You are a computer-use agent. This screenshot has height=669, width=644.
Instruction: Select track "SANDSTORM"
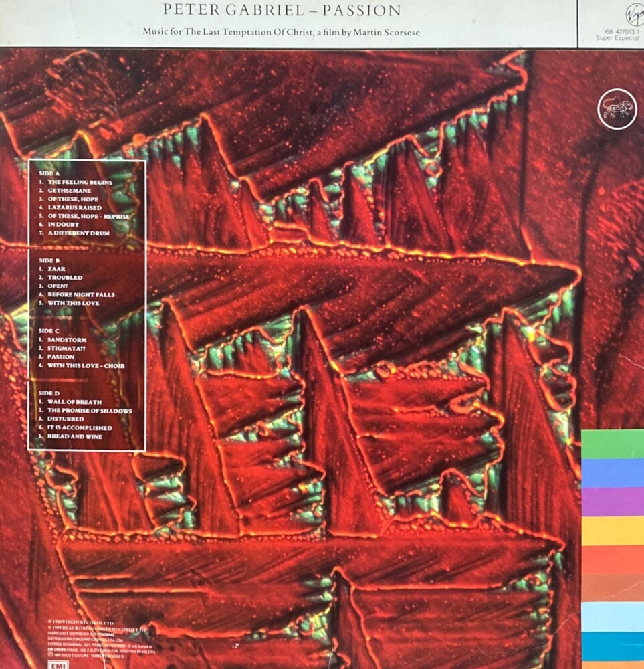point(67,340)
